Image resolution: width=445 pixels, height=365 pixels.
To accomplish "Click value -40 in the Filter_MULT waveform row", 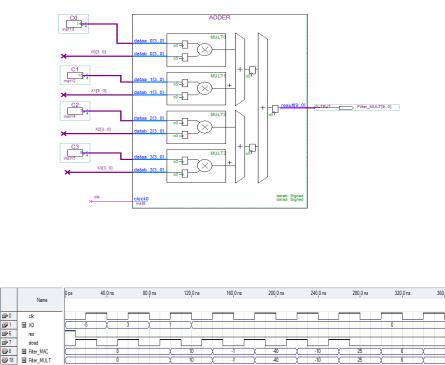I will coord(276,360).
